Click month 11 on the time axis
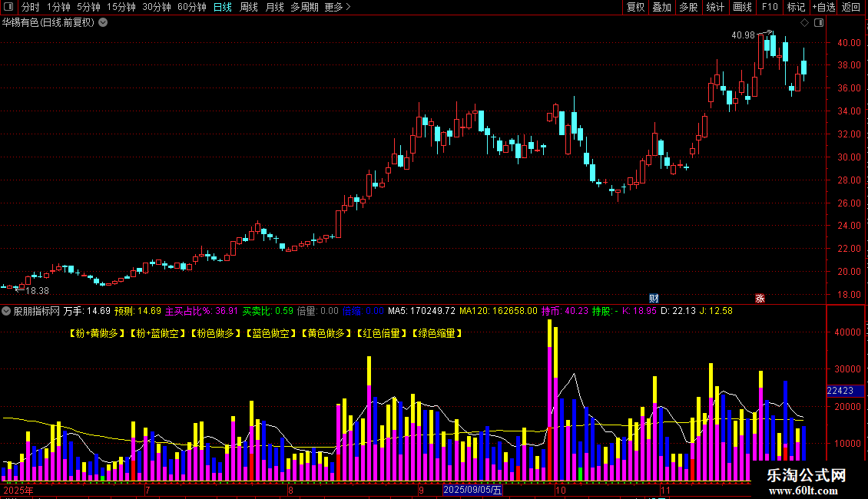 (x=665, y=490)
